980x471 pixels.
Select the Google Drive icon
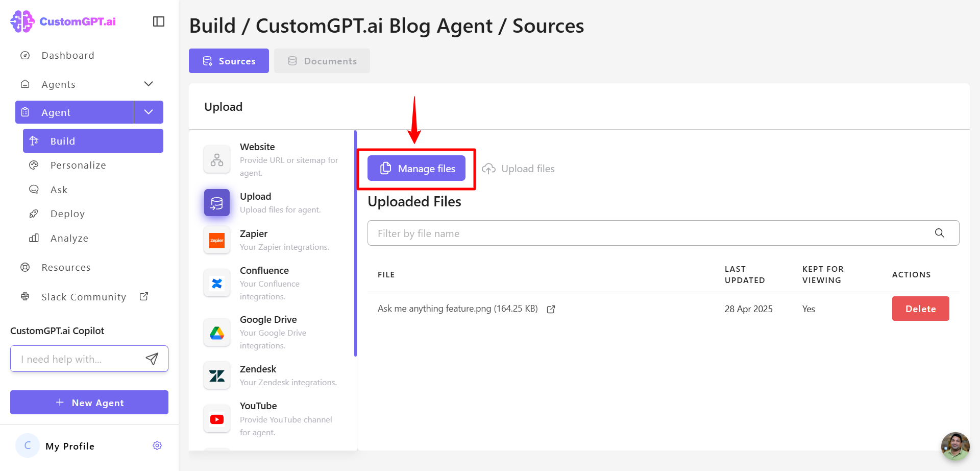pyautogui.click(x=217, y=333)
